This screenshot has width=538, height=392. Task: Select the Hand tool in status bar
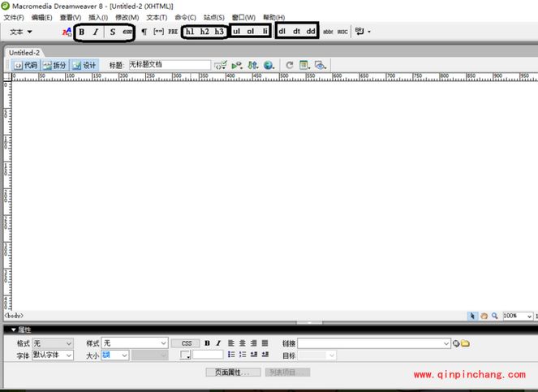tap(484, 316)
